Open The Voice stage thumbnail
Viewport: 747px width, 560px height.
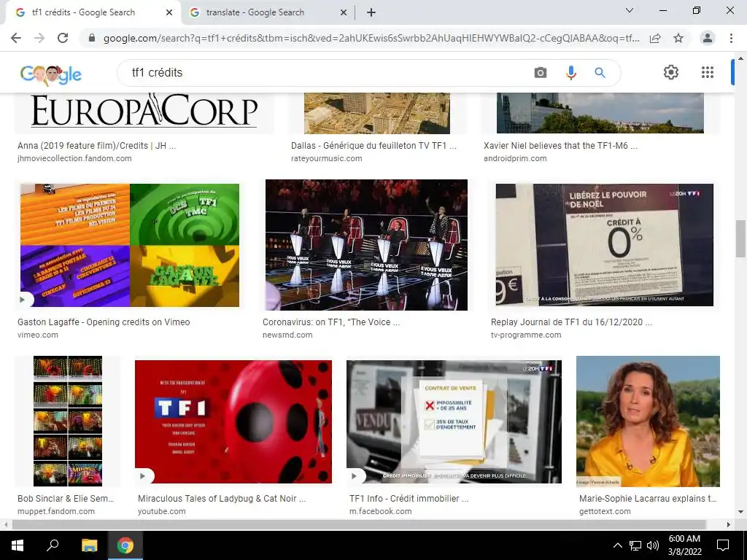(x=366, y=245)
